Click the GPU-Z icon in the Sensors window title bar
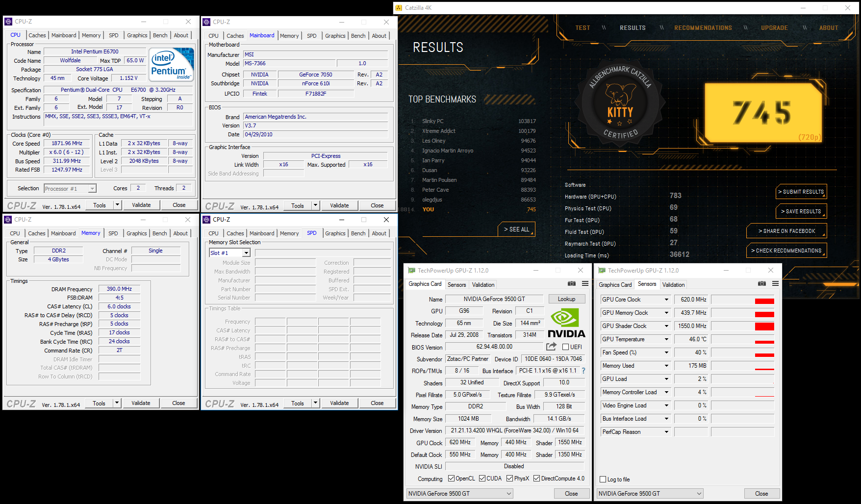The image size is (861, 504). coord(602,271)
